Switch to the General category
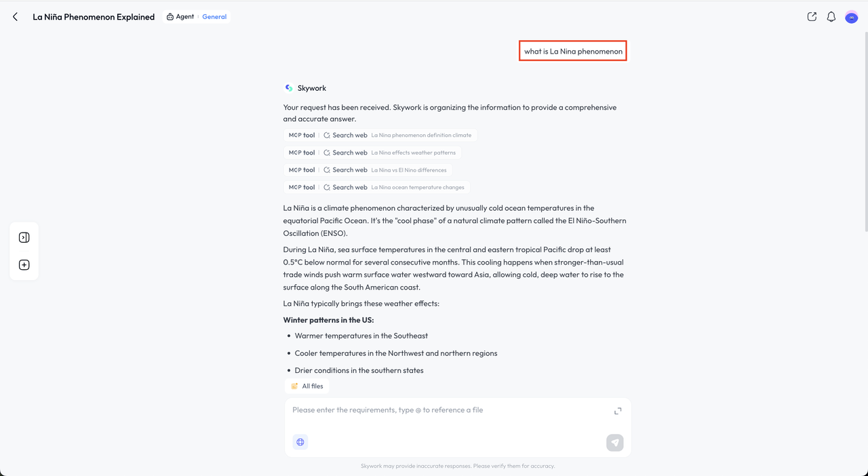 (x=214, y=17)
